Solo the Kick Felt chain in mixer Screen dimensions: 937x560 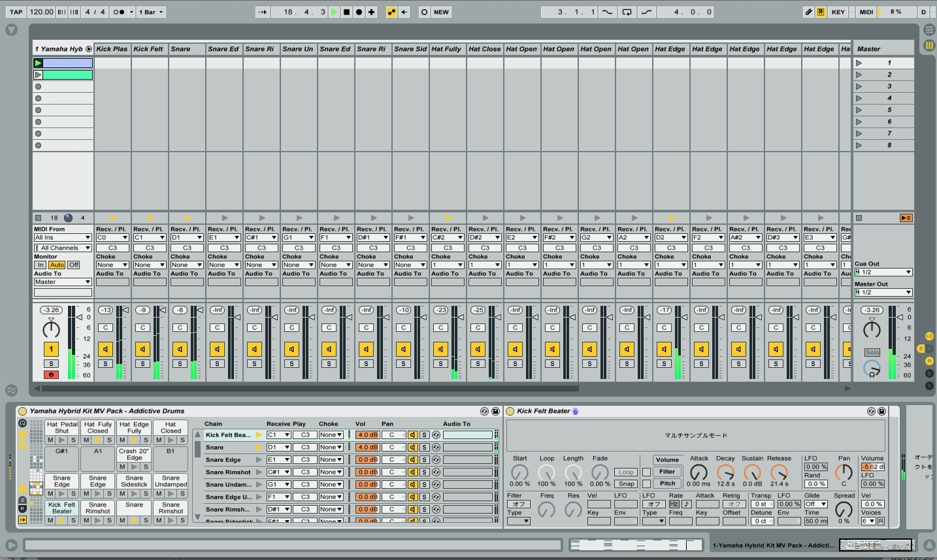click(x=142, y=363)
